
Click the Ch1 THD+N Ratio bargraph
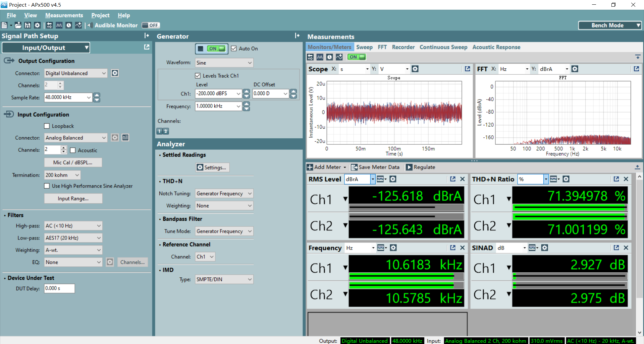570,208
